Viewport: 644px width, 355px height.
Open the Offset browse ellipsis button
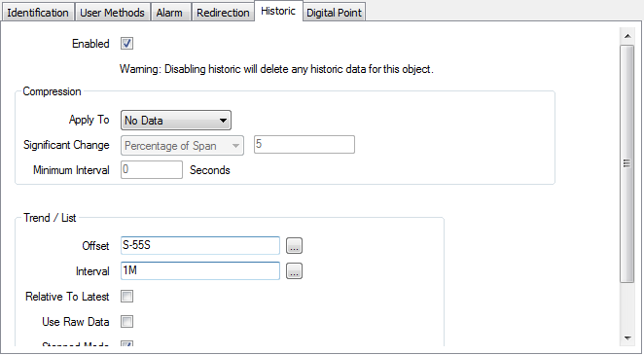(294, 246)
